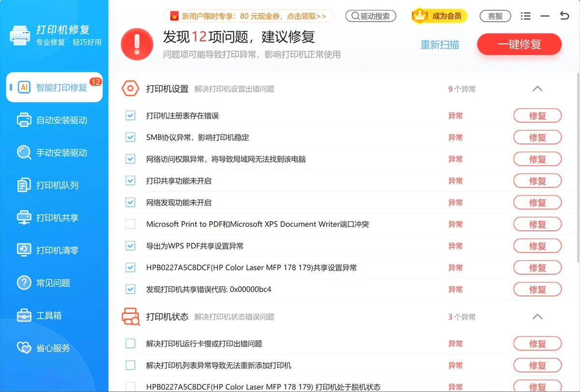This screenshot has height=392, width=580.
Task: Click the 重新扫描 link
Action: click(x=439, y=45)
